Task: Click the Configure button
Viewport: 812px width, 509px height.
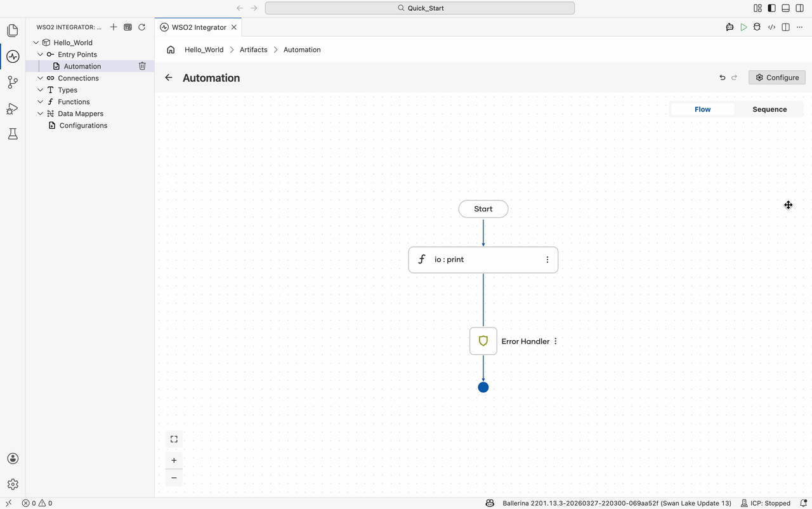Action: (777, 77)
